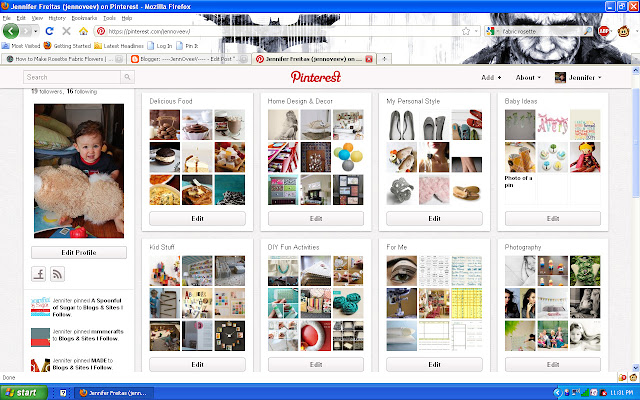Image resolution: width=640 pixels, height=400 pixels.
Task: Click the Pinterest site icon in the address bar
Action: [101, 31]
